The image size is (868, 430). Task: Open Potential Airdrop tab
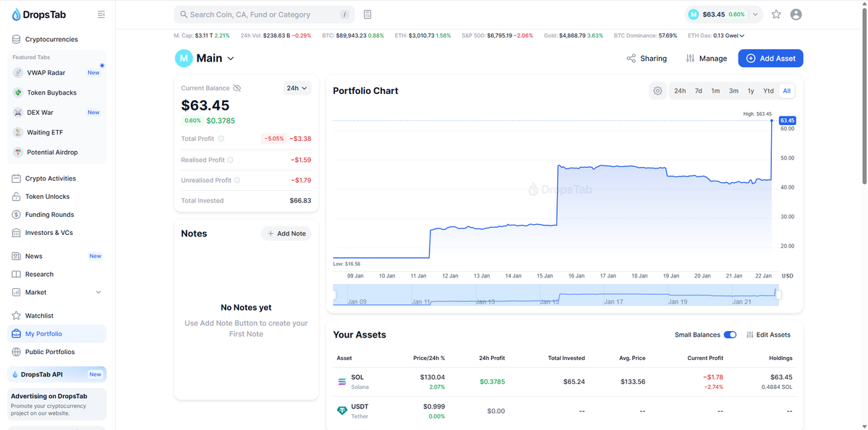click(x=57, y=152)
